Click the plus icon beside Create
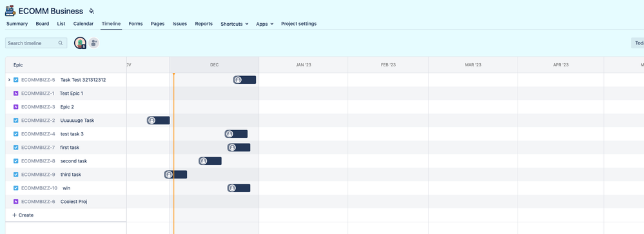 [x=14, y=215]
